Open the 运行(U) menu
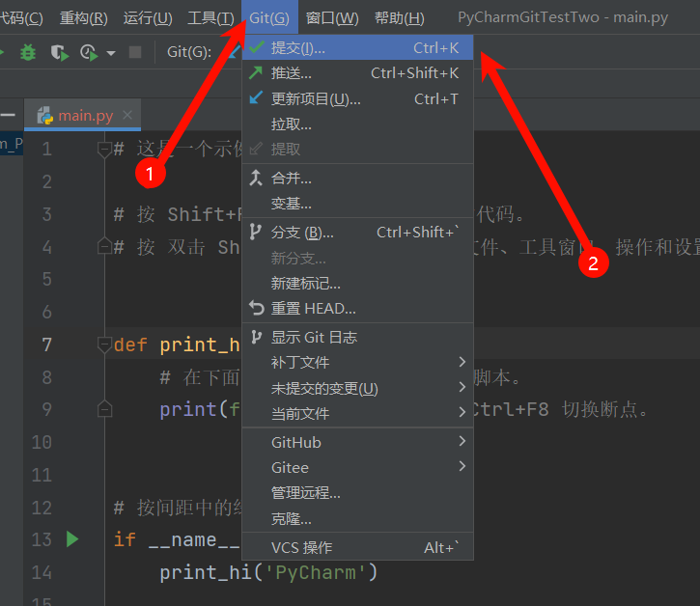The width and height of the screenshot is (700, 606). [x=148, y=17]
